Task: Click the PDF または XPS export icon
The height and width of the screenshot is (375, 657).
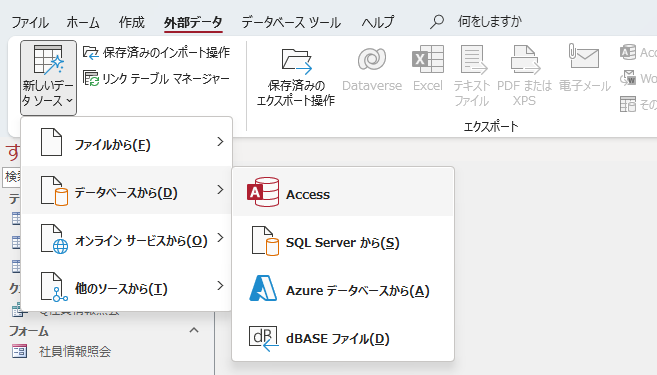Action: (x=525, y=59)
